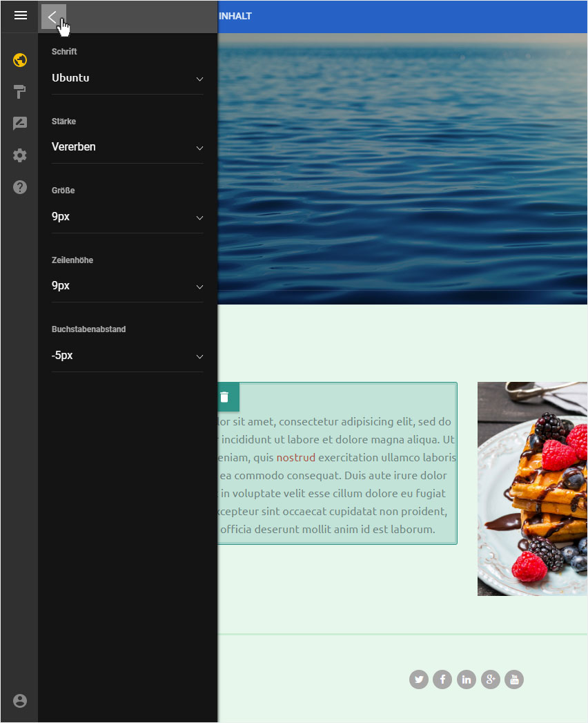Click the chevron of the Buchstabenabstand field
Viewport: 588px width, 723px height.
click(x=199, y=357)
